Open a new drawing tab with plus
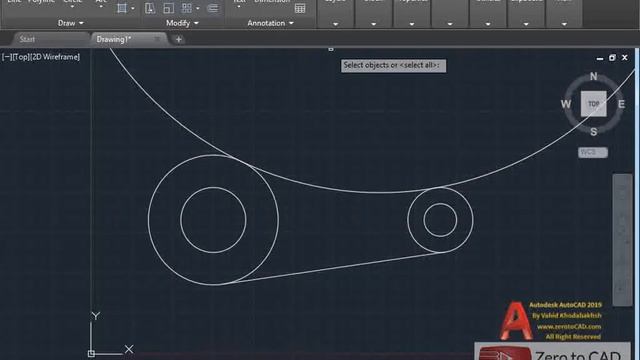 [x=178, y=40]
